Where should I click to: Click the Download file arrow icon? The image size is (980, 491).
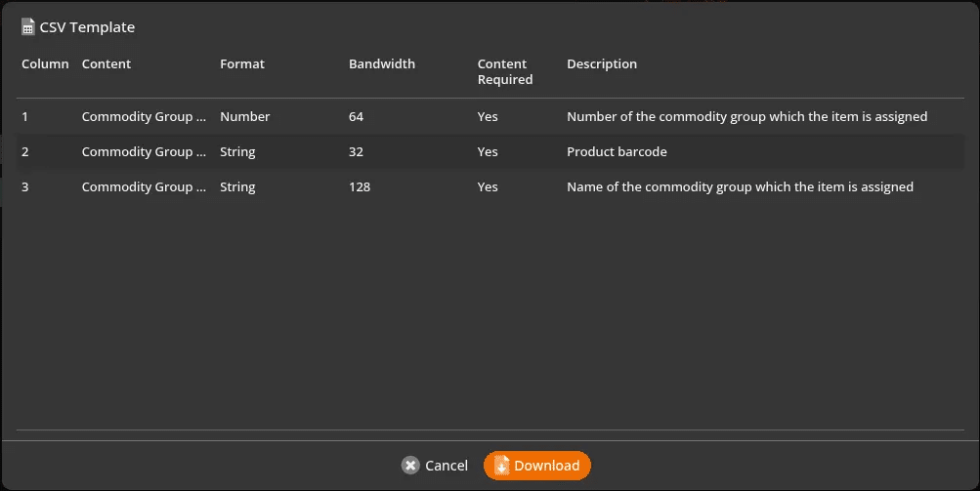click(502, 466)
